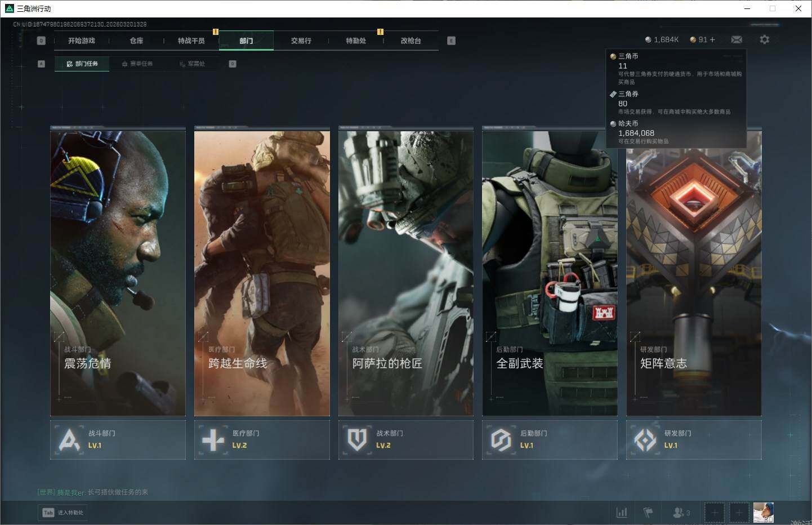Click the statistics bar chart icon

(622, 512)
